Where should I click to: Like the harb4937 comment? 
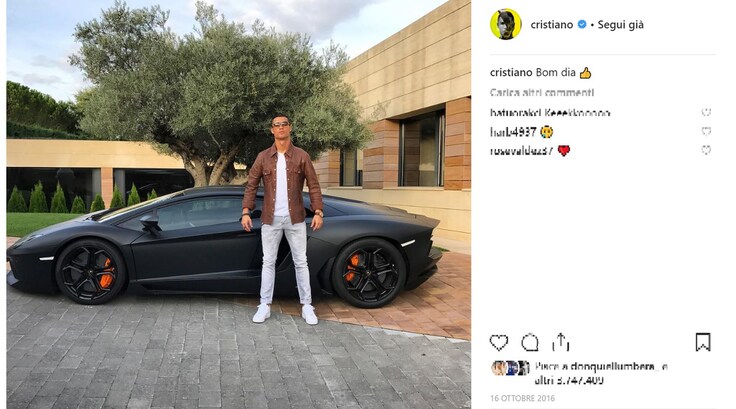click(706, 131)
